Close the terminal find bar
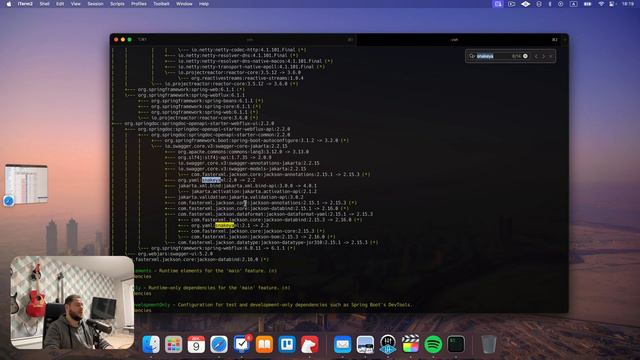This screenshot has height=360, width=640. [x=551, y=56]
